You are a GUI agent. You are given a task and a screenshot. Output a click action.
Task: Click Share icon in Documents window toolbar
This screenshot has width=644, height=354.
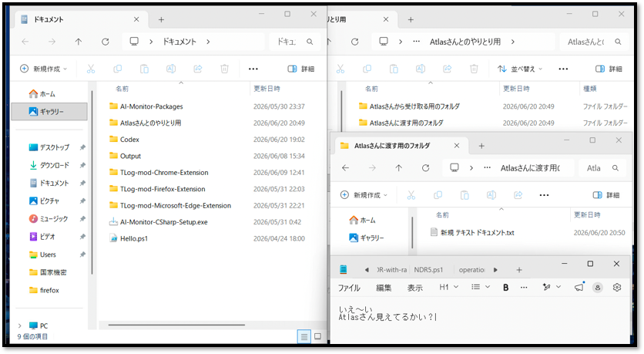click(x=198, y=69)
